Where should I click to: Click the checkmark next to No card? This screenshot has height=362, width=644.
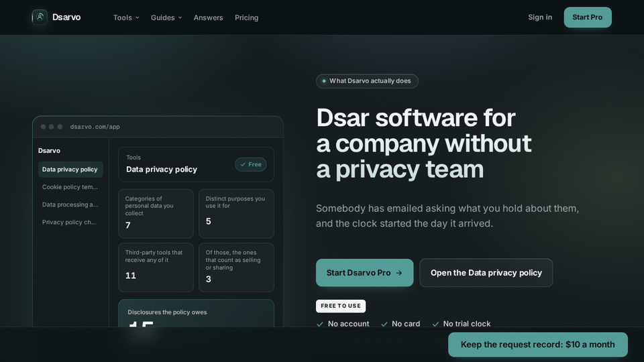pyautogui.click(x=384, y=324)
